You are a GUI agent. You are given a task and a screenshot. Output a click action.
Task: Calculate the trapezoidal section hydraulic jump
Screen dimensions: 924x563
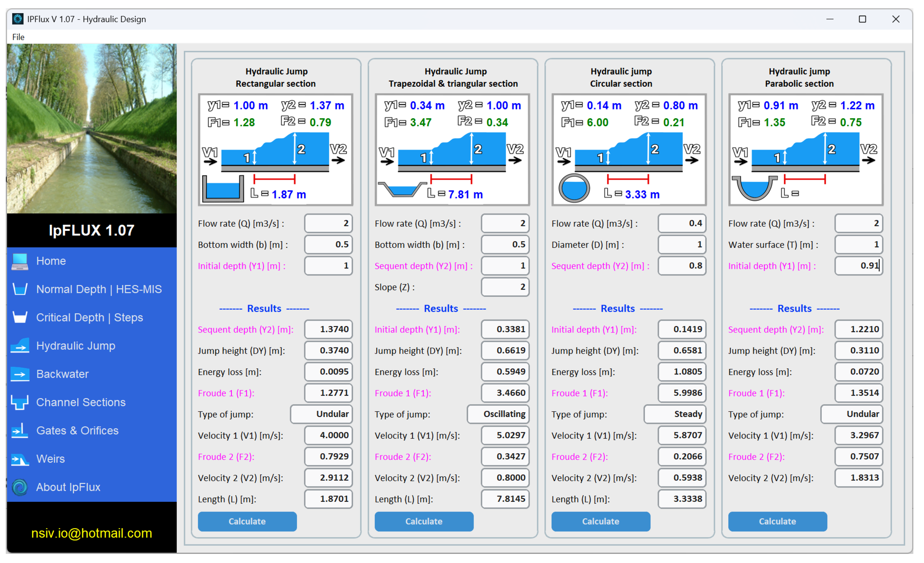tap(424, 522)
